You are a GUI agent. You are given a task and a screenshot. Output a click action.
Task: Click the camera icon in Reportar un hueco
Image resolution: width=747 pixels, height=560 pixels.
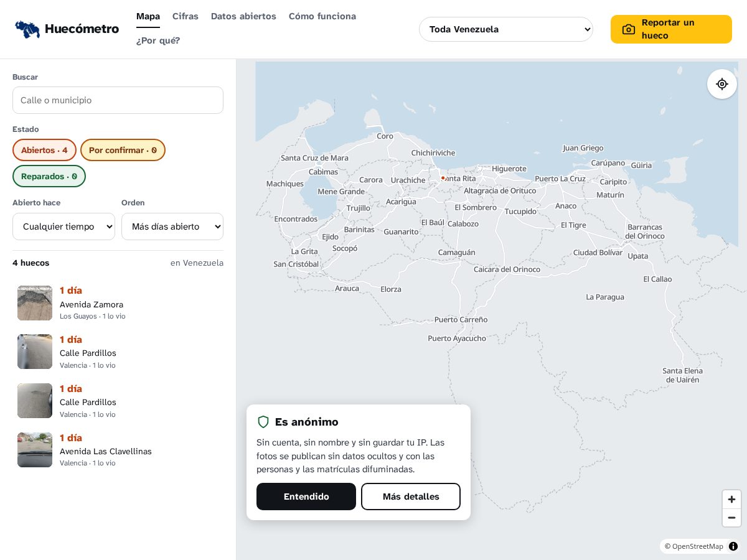pos(629,29)
